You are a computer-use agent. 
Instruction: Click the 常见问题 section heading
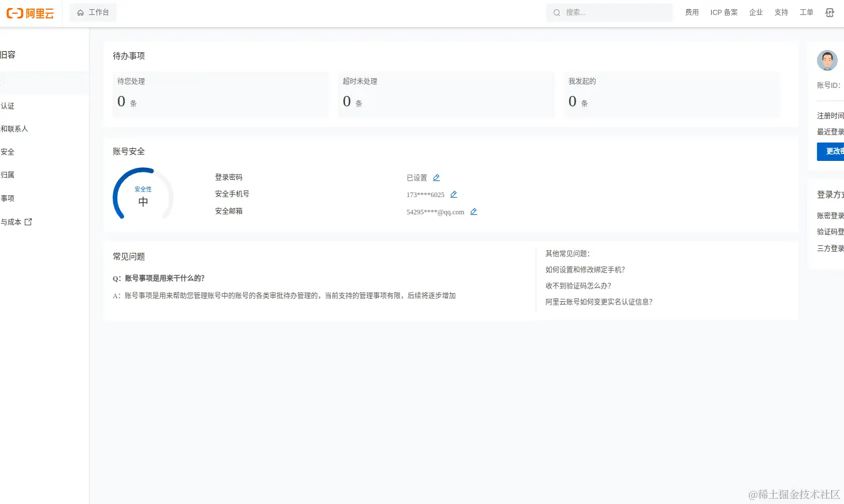pos(129,256)
